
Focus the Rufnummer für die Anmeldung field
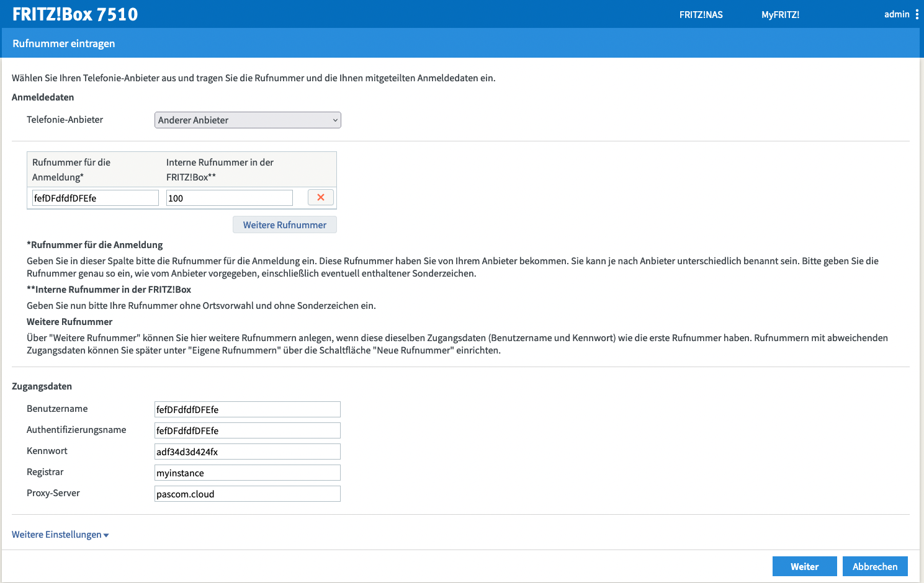point(96,198)
